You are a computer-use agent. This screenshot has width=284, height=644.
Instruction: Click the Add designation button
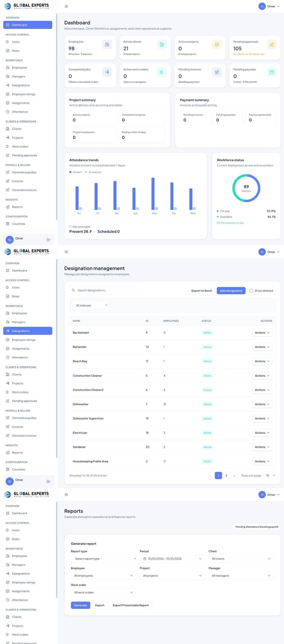coord(231,291)
